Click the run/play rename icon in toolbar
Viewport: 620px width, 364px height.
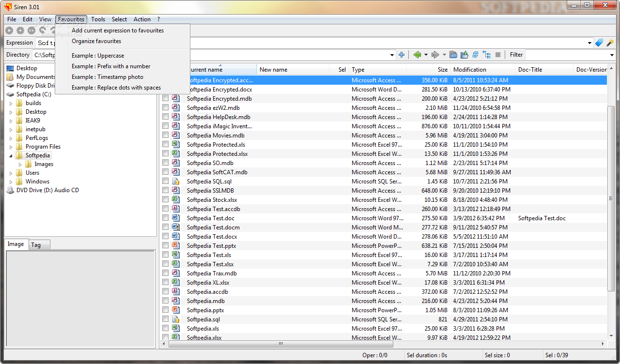9,30
